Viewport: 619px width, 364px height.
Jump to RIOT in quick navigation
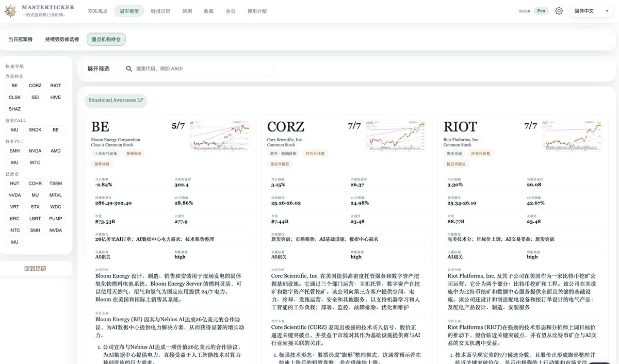(x=56, y=86)
